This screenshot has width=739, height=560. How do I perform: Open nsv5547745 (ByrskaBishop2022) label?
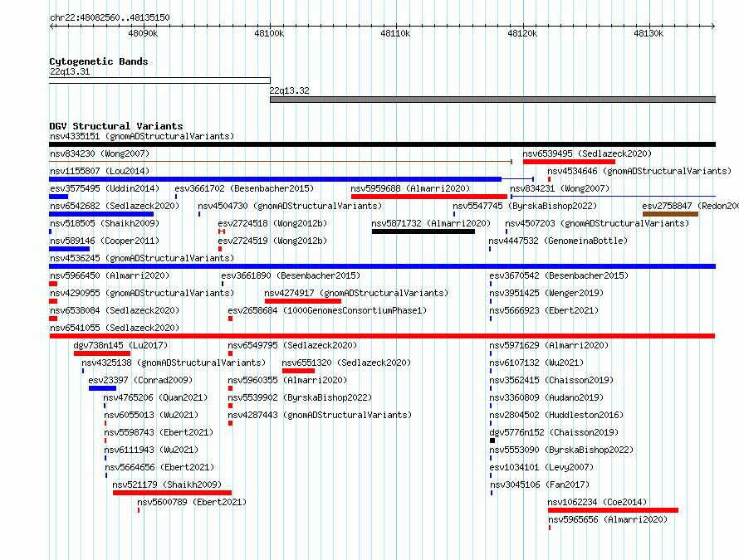pyautogui.click(x=525, y=206)
